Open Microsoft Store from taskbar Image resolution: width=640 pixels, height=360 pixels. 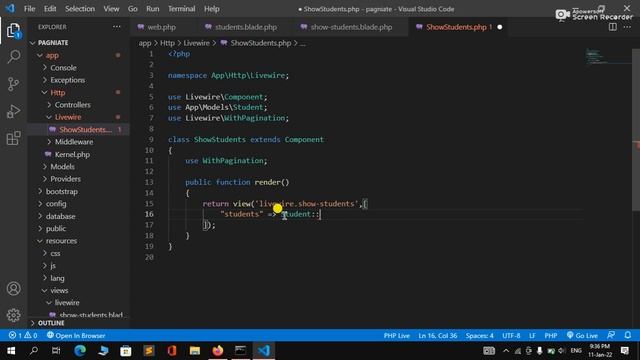click(x=126, y=351)
